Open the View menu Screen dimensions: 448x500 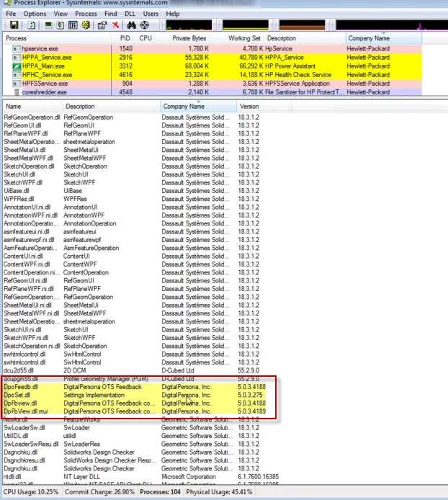61,14
